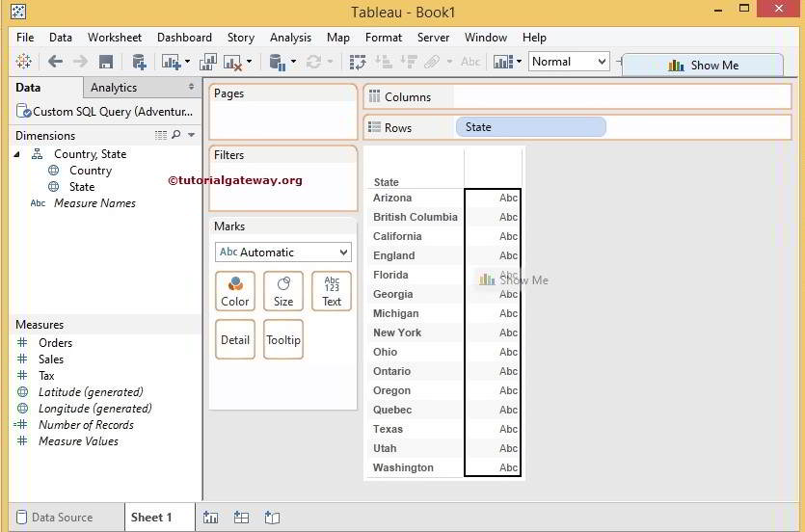The height and width of the screenshot is (532, 805).
Task: Click the Swap rows and columns icon
Action: click(x=358, y=62)
